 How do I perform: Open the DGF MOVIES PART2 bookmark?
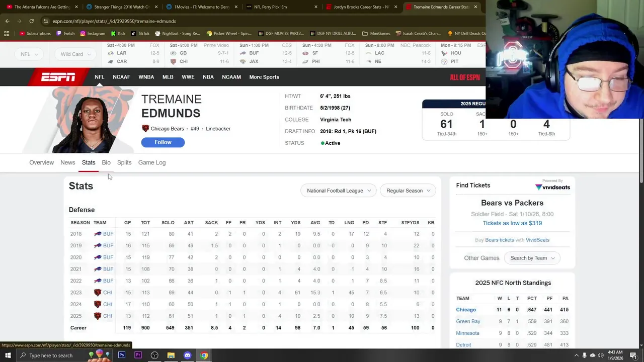281,34
